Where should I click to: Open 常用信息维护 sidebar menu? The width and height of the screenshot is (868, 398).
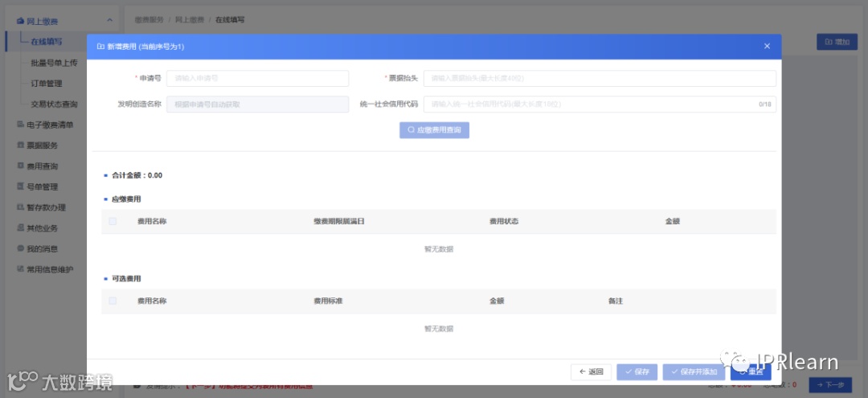(51, 269)
